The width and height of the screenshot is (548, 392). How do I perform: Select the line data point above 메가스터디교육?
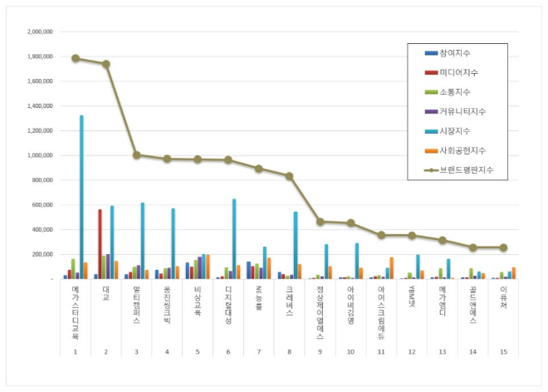(76, 58)
